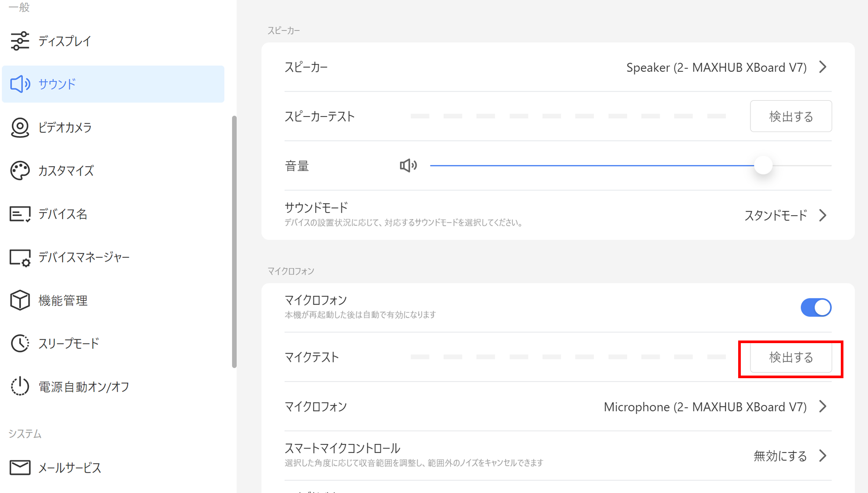Click the Sleep Mode clock icon
The height and width of the screenshot is (493, 868).
pos(20,343)
